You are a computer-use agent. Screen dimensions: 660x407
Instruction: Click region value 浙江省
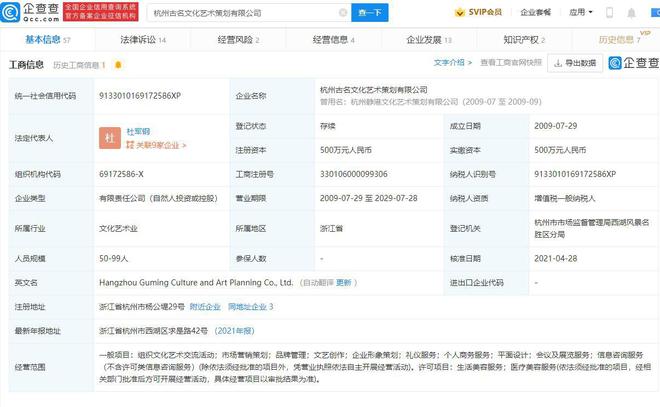(331, 229)
